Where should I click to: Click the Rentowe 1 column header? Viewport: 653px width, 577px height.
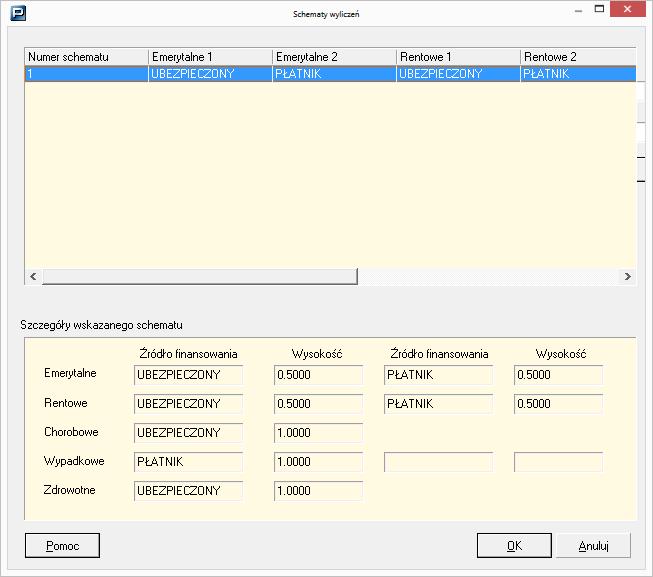point(459,57)
